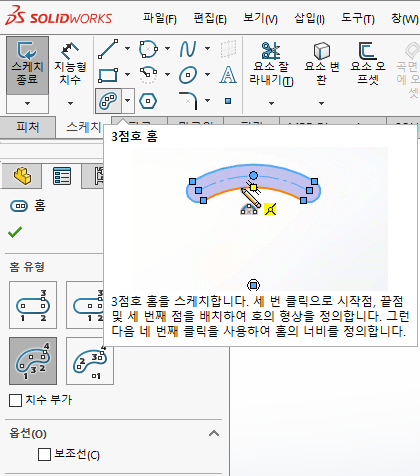
Task: Select the 3 Point Arc tool
Action: click(x=148, y=75)
